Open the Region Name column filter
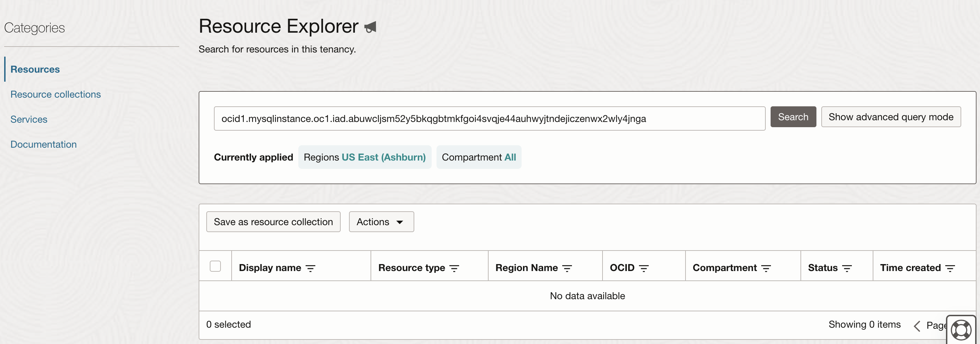 click(x=567, y=268)
